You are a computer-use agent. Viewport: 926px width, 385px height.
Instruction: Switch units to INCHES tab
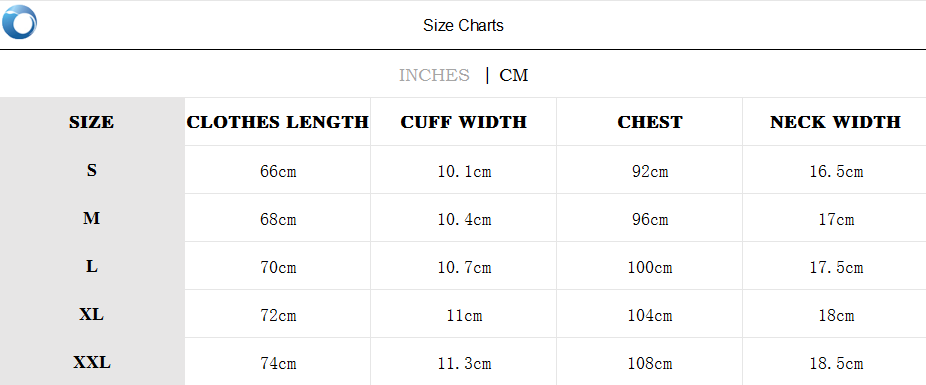[434, 76]
